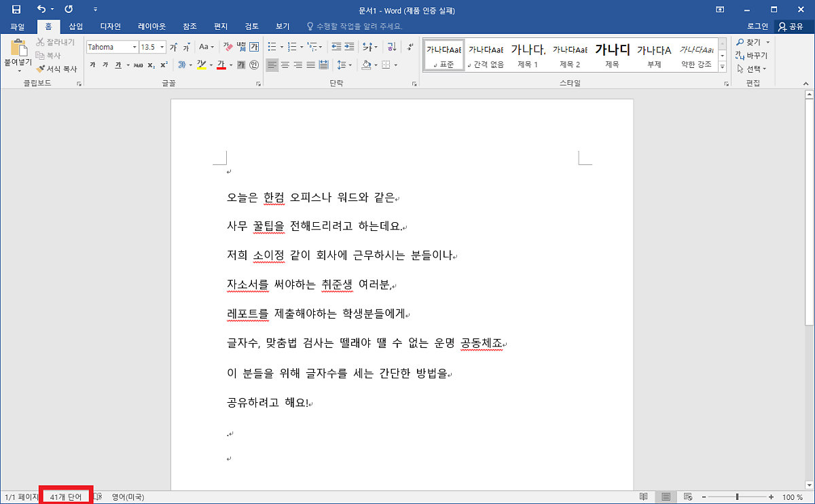
Task: Expand the styles gallery more arrow
Action: pyautogui.click(x=721, y=67)
